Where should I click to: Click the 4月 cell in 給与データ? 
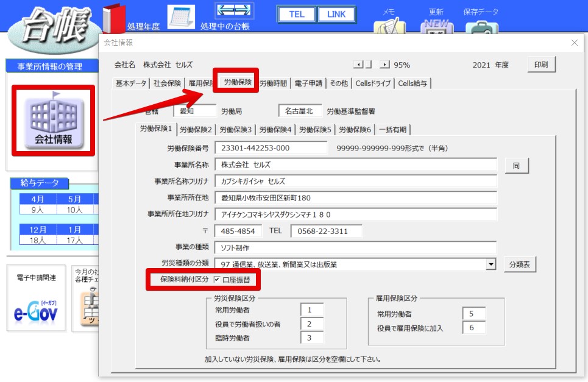pyautogui.click(x=38, y=199)
